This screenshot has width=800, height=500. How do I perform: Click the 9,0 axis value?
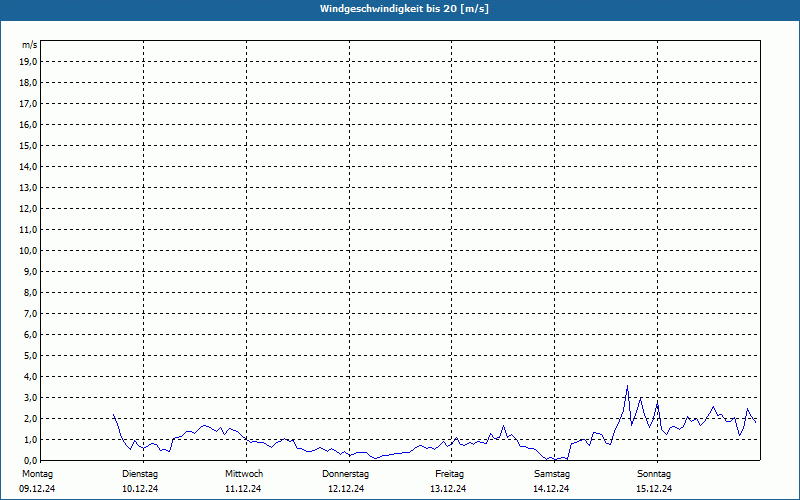click(x=31, y=271)
